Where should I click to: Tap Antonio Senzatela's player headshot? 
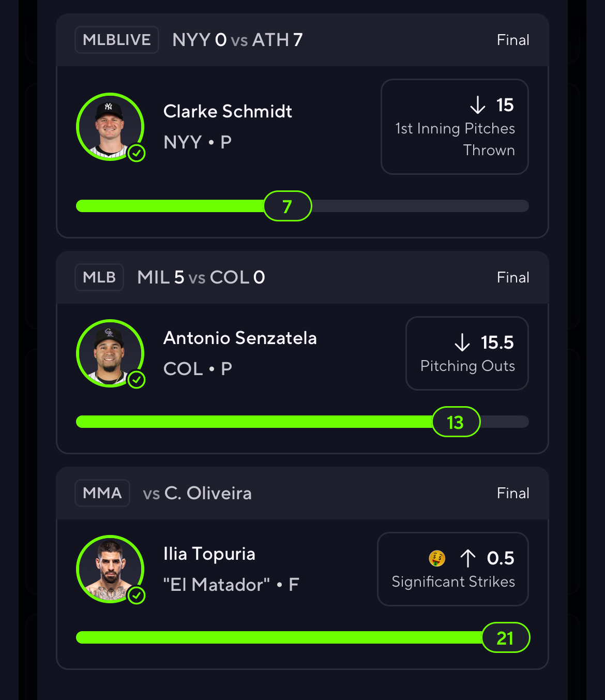coord(110,353)
